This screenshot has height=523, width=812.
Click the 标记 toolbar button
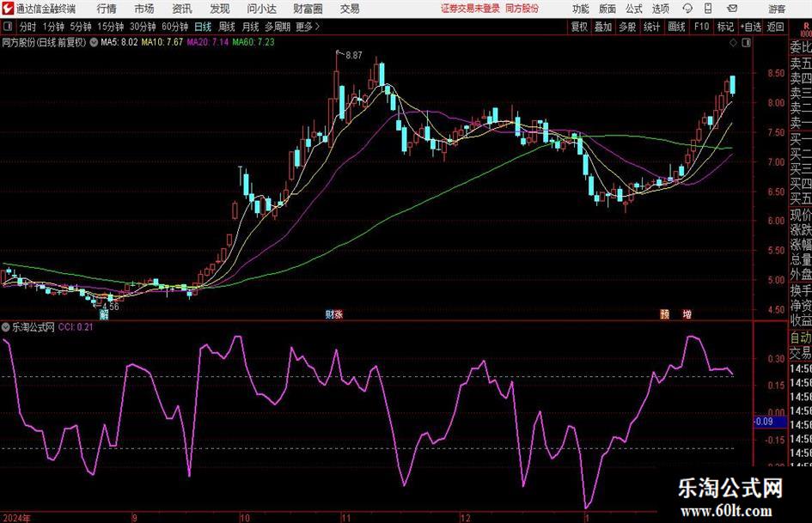point(725,27)
